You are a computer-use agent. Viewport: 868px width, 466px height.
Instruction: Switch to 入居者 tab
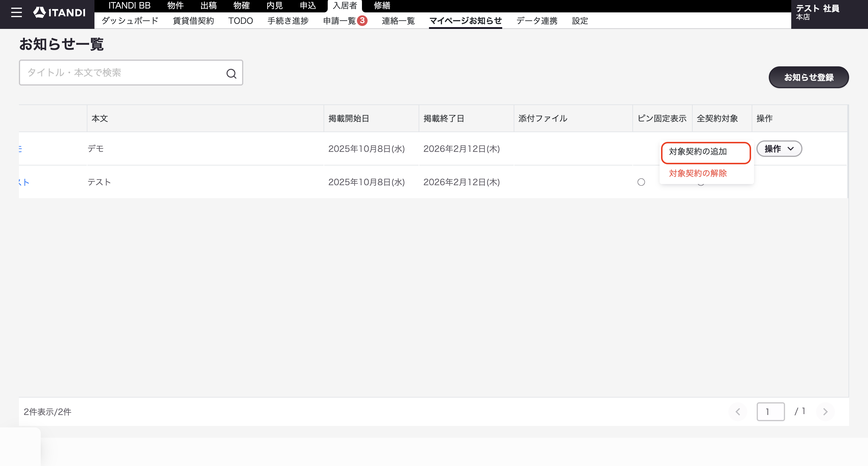pos(345,6)
